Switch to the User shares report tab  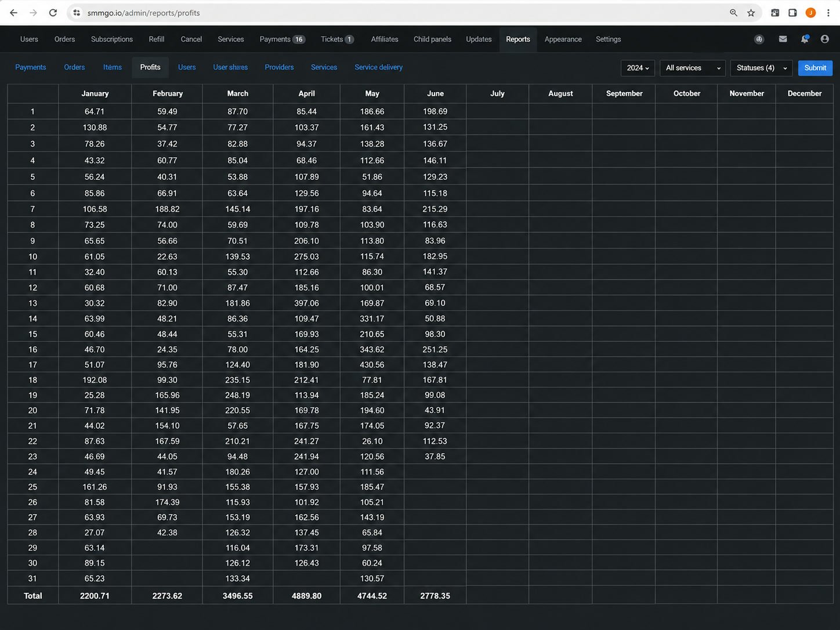click(230, 67)
